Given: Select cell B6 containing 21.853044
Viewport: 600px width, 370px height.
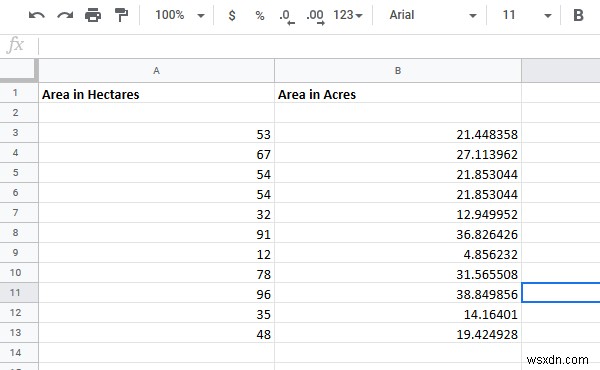Looking at the screenshot, I should point(398,192).
